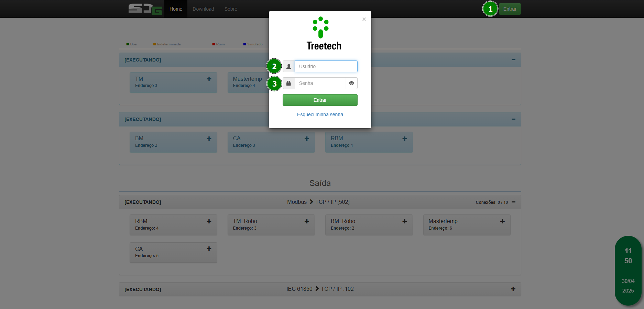Open the Sobre menu item
This screenshot has width=644, height=309.
tap(231, 9)
